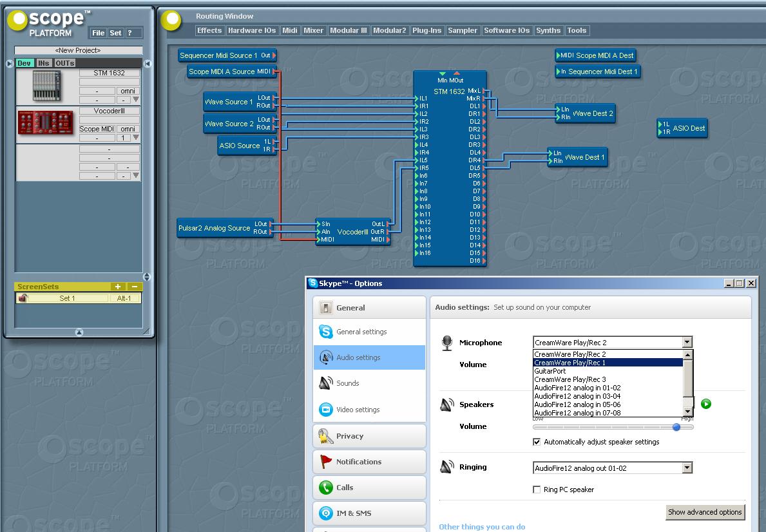Select the Pulsar2 Analog Source module
The height and width of the screenshot is (532, 766).
pos(225,228)
